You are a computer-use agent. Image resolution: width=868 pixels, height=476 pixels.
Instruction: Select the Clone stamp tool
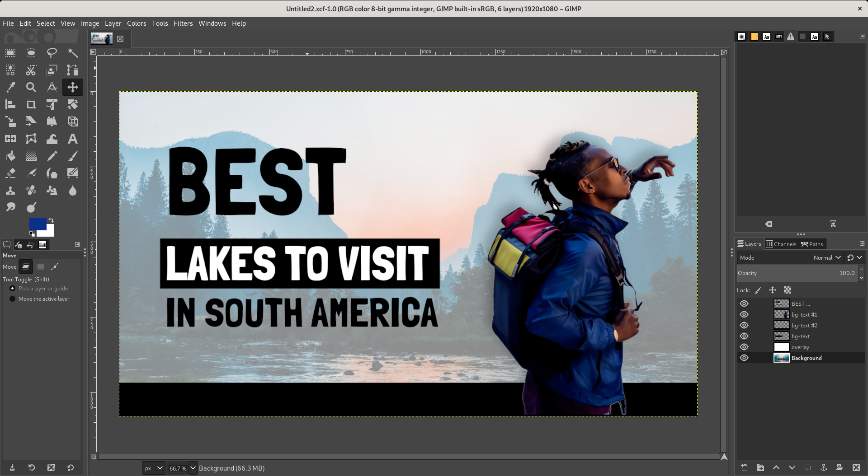point(10,191)
